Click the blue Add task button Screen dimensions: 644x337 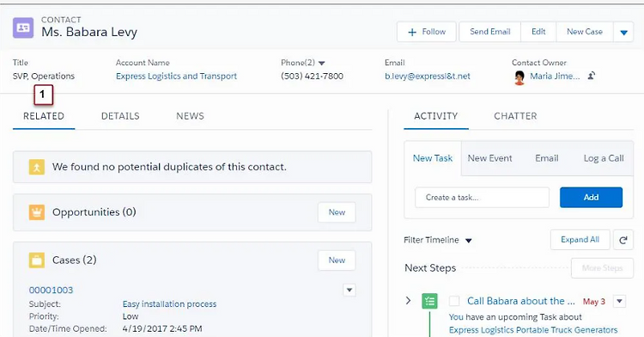tap(591, 197)
